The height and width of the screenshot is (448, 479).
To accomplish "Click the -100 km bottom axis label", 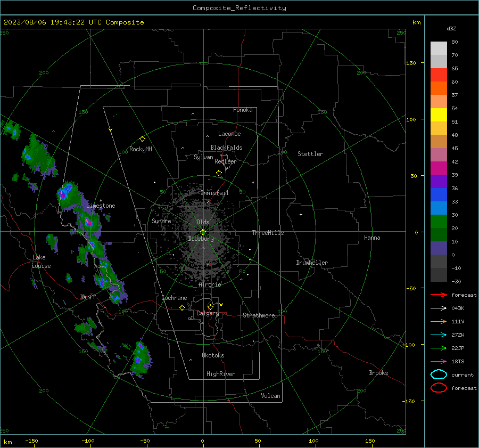I will [88, 441].
